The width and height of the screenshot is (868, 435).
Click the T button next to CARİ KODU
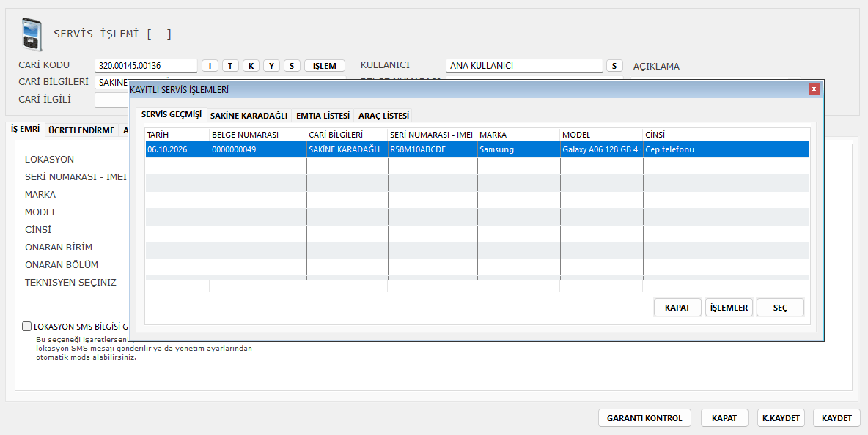pos(230,66)
